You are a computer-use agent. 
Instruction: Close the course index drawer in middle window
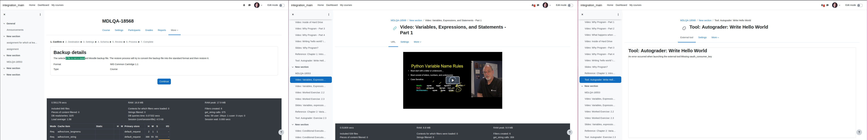tap(293, 15)
